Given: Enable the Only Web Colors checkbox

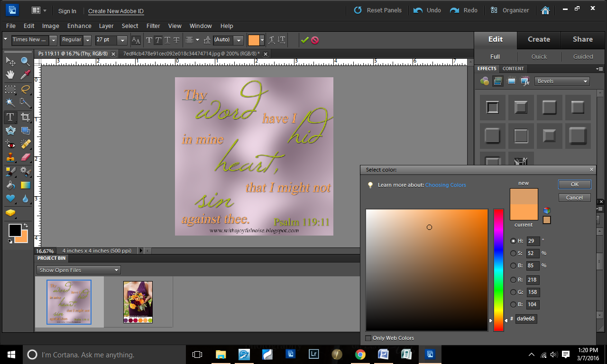Looking at the screenshot, I should point(368,338).
